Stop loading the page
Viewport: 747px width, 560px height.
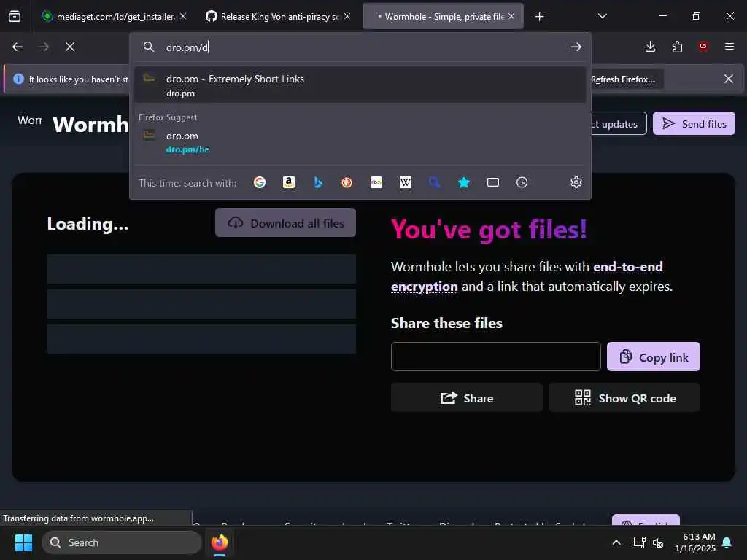tap(70, 47)
